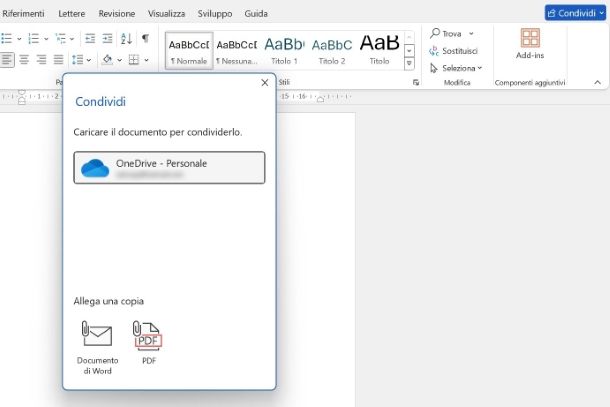Close the Condividi share dialog
The image size is (610, 407).
point(264,83)
